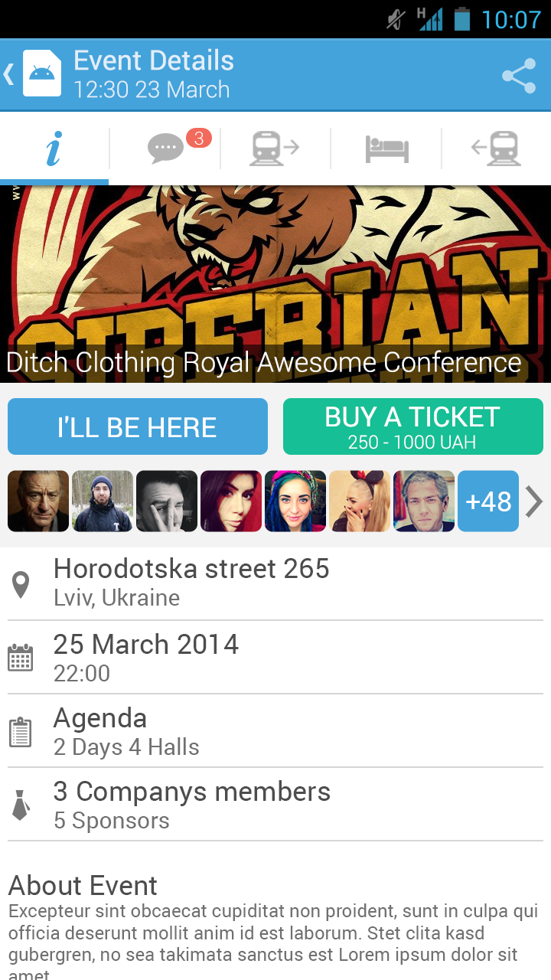
Task: Select the return train tab icon
Action: pyautogui.click(x=496, y=148)
